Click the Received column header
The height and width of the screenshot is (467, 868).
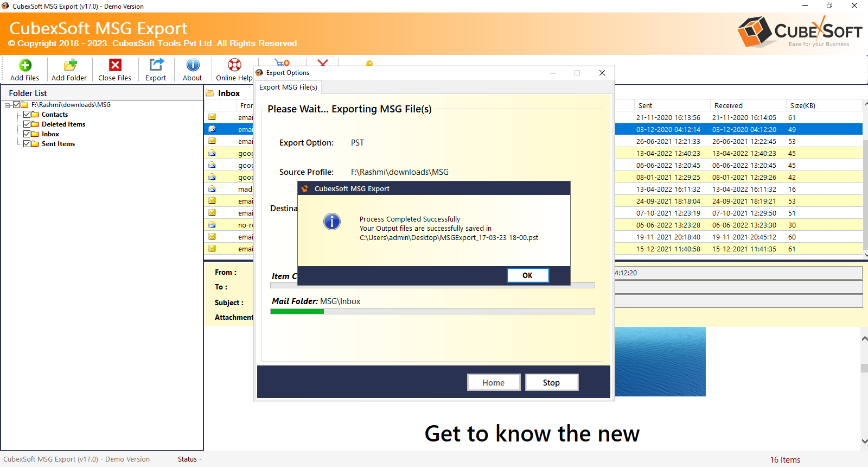pos(728,106)
